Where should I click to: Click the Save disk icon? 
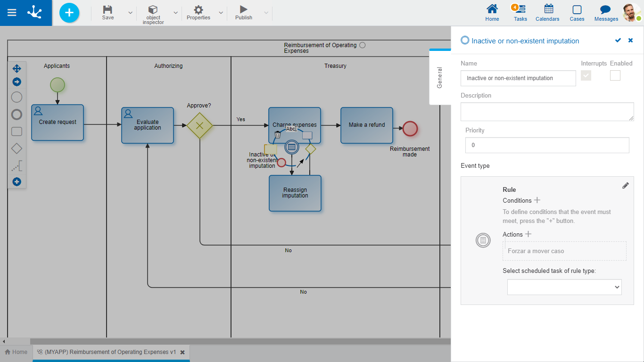point(107,10)
